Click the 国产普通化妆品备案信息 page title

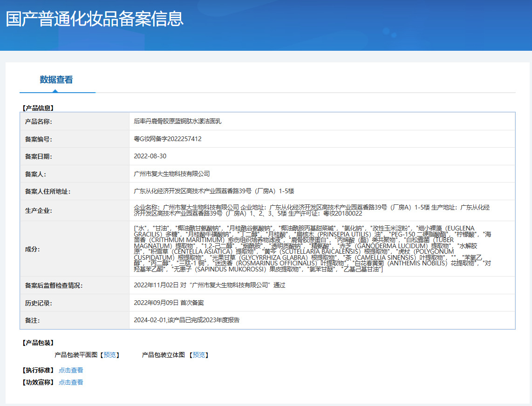click(95, 19)
